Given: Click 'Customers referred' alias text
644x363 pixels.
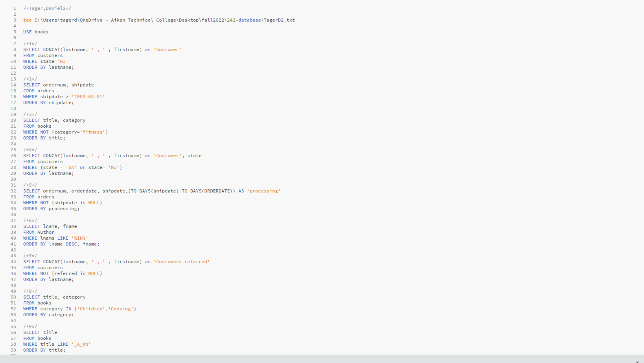Looking at the screenshot, I should [x=182, y=262].
